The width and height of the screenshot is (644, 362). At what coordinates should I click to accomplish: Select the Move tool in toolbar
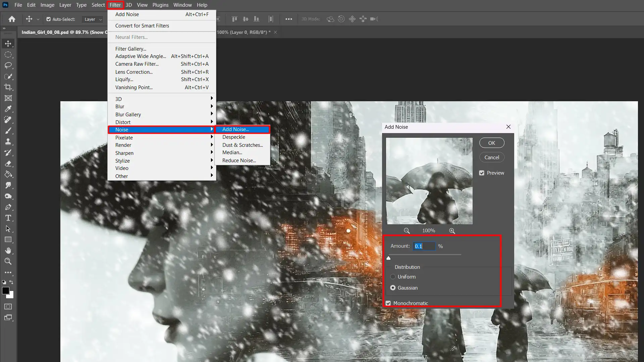click(x=8, y=43)
